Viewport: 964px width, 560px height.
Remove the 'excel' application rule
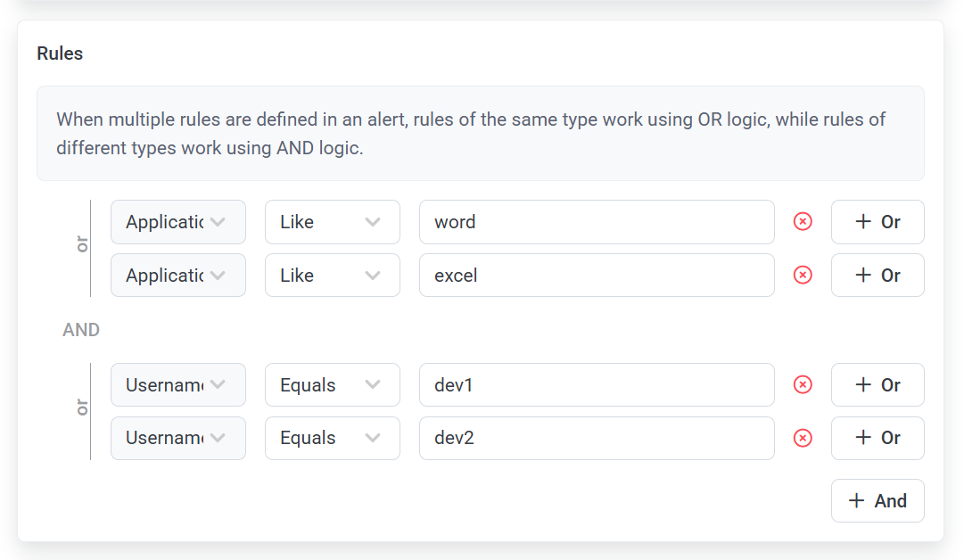803,276
